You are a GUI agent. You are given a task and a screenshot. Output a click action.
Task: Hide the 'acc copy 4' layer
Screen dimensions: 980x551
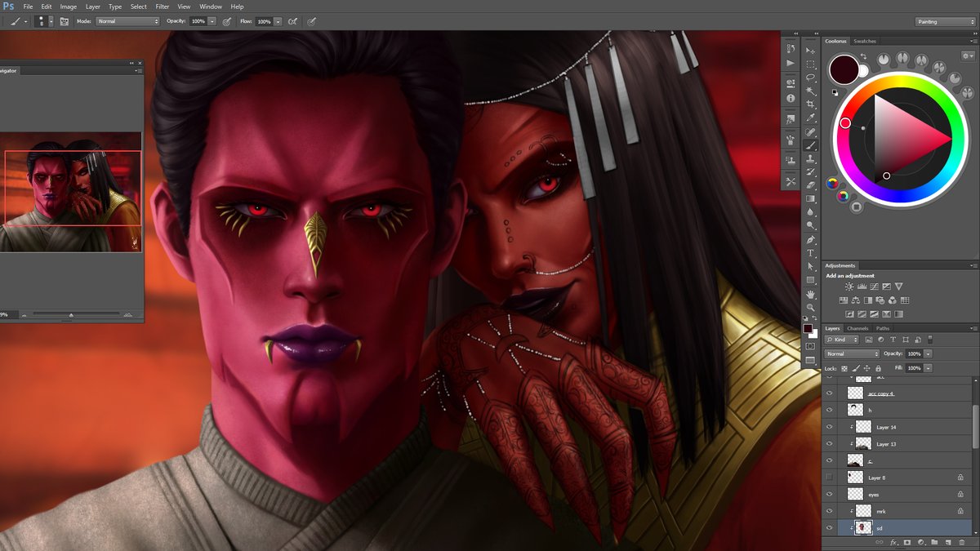pyautogui.click(x=829, y=393)
